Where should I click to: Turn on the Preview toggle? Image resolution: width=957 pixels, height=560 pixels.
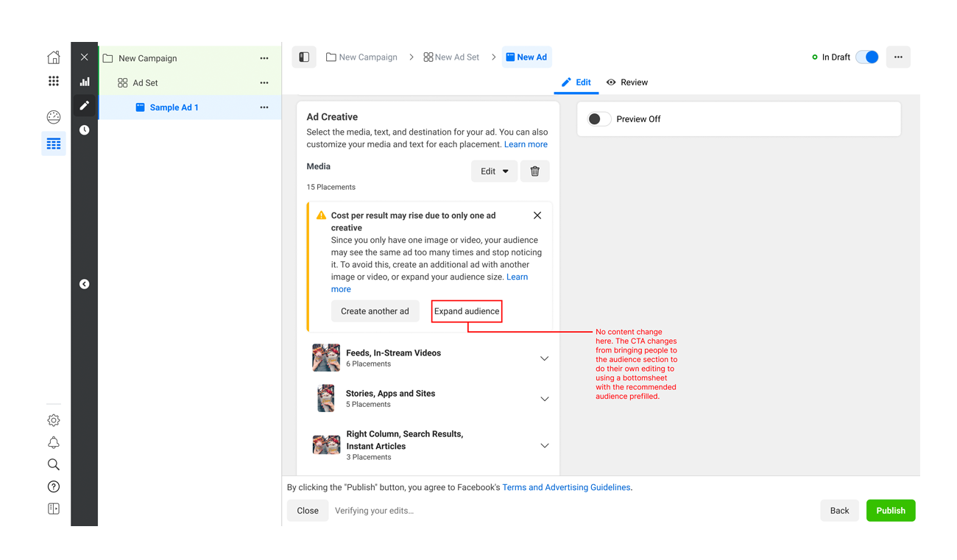[x=599, y=119]
